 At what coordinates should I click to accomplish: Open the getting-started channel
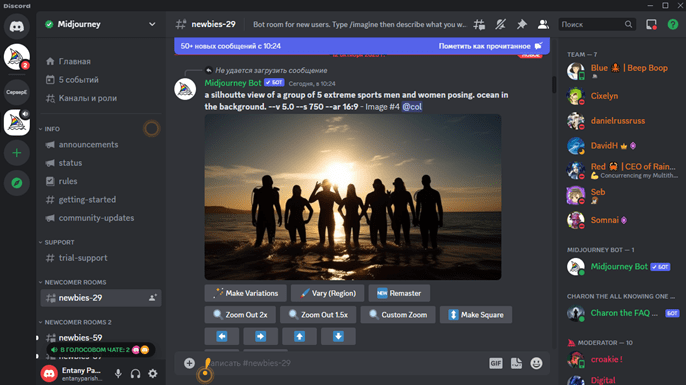(101, 200)
